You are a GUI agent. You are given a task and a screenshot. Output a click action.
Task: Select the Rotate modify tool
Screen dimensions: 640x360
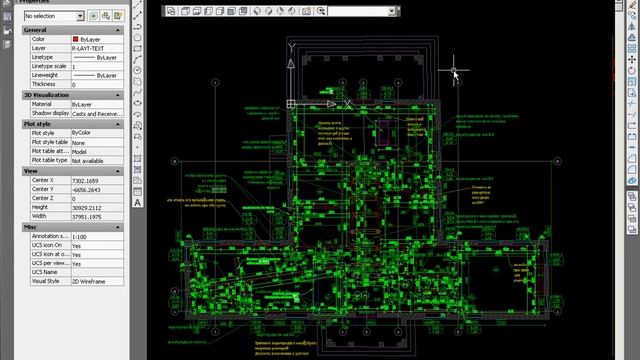632,71
